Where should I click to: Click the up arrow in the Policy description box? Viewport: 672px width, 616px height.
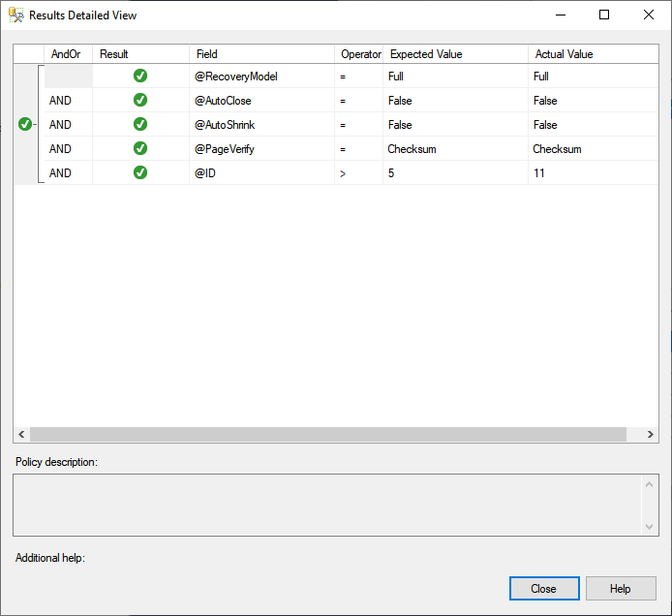coord(650,484)
